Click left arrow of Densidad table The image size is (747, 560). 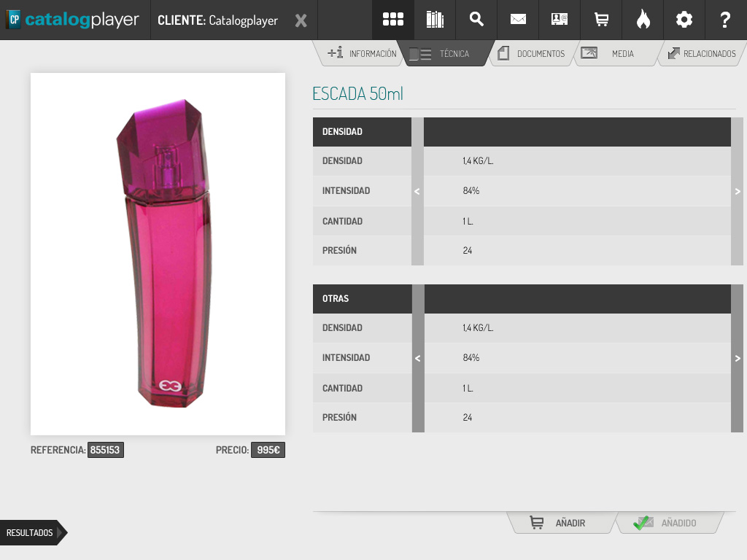tap(417, 192)
